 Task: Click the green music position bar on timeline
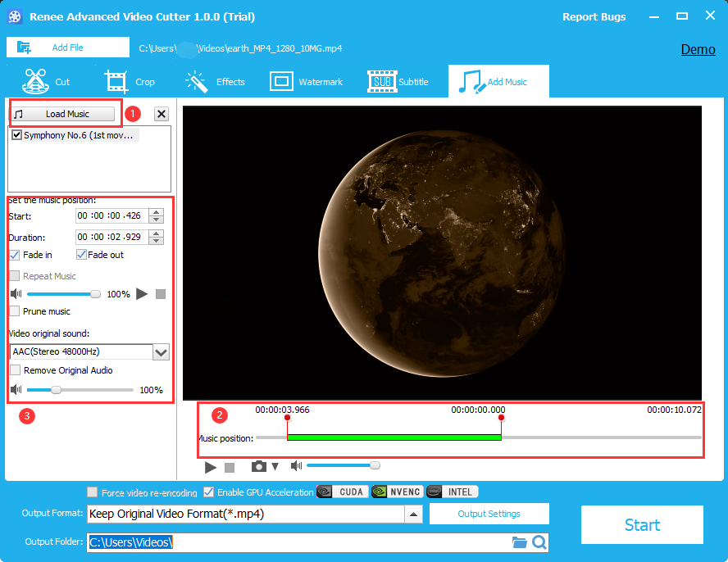tap(394, 437)
